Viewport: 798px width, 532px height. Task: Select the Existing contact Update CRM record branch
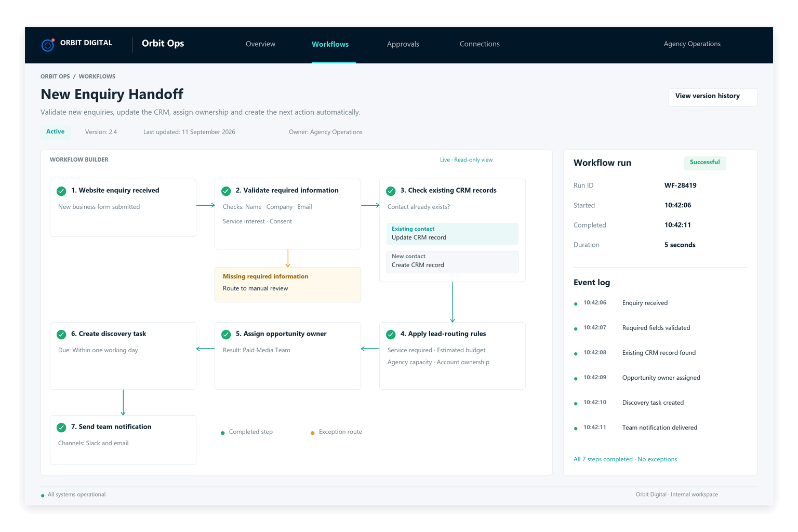point(452,234)
